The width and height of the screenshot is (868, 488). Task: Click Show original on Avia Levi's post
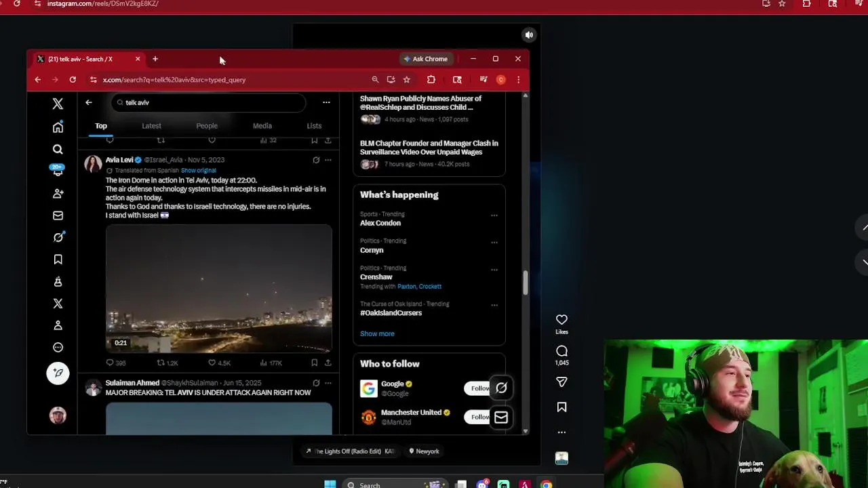[x=198, y=171]
